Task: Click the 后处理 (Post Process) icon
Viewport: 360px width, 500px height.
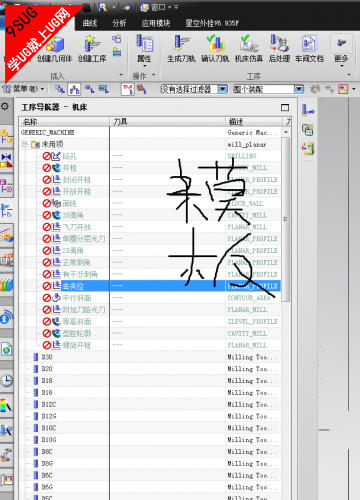Action: (279, 49)
